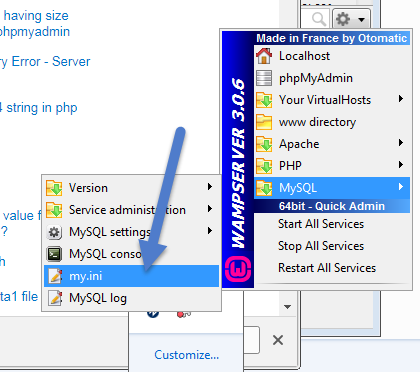Open the Your VirtualHosts submenu
Screen dimensions: 420x372
tap(332, 100)
